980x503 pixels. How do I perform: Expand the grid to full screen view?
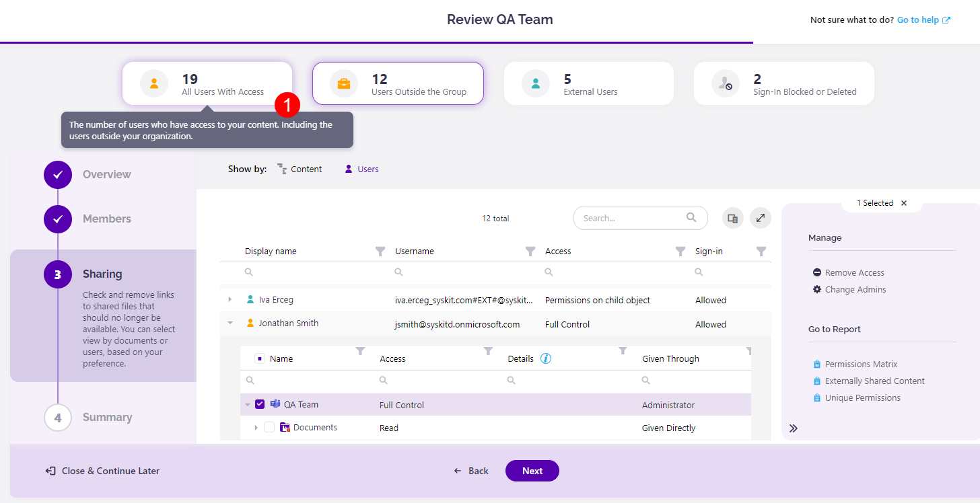761,218
